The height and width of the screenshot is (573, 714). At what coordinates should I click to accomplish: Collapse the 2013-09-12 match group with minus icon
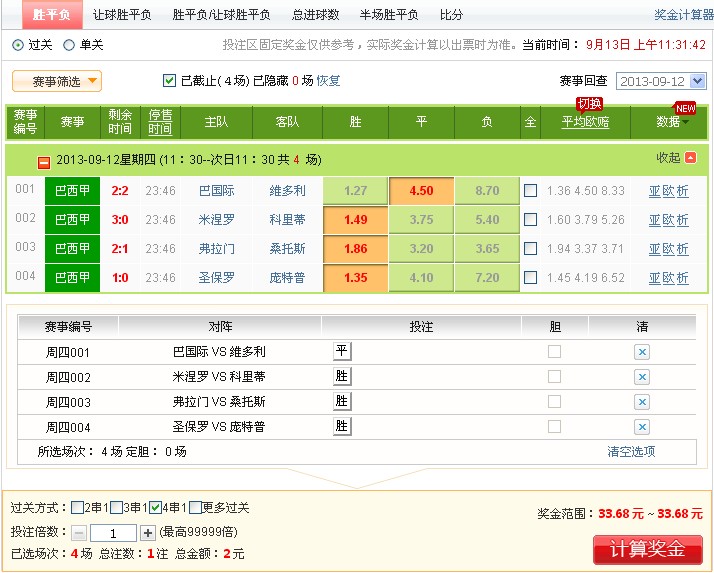[x=44, y=161]
